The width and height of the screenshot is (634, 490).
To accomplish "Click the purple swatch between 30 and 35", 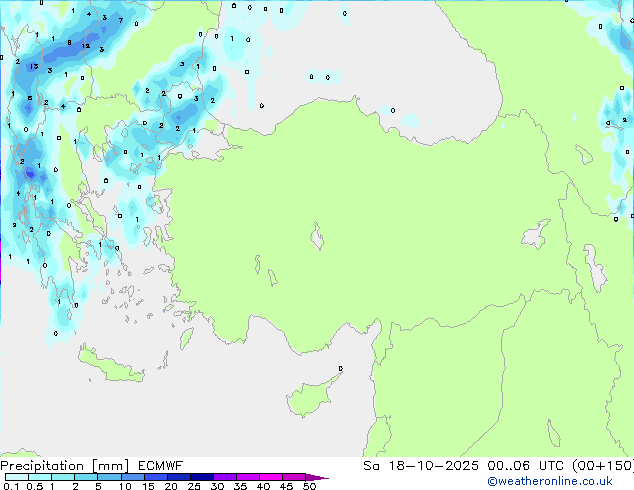I will (225, 477).
